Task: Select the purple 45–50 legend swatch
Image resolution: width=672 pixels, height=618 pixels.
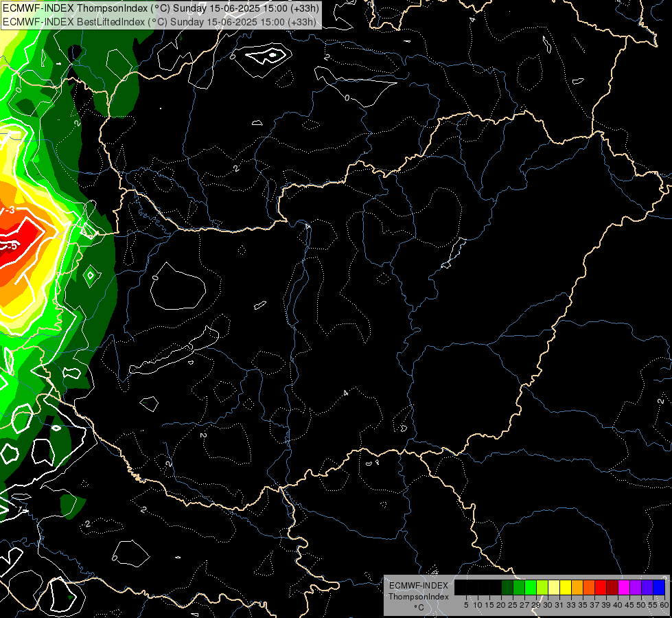Action: point(636,587)
